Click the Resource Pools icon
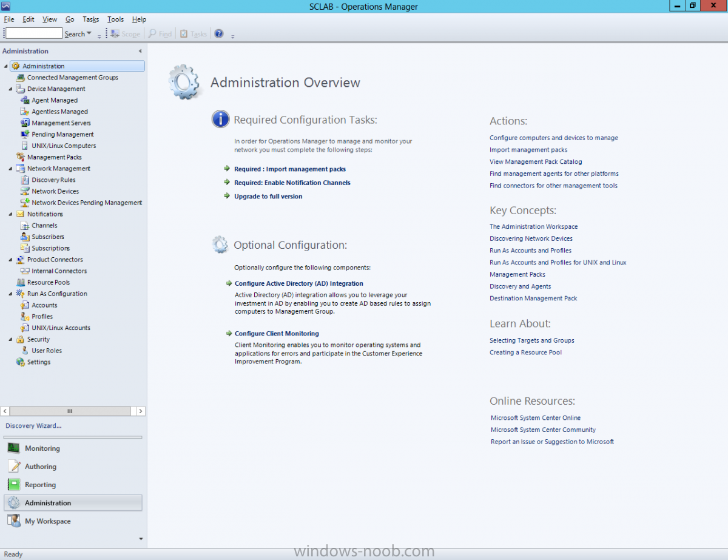The image size is (728, 560). (21, 282)
